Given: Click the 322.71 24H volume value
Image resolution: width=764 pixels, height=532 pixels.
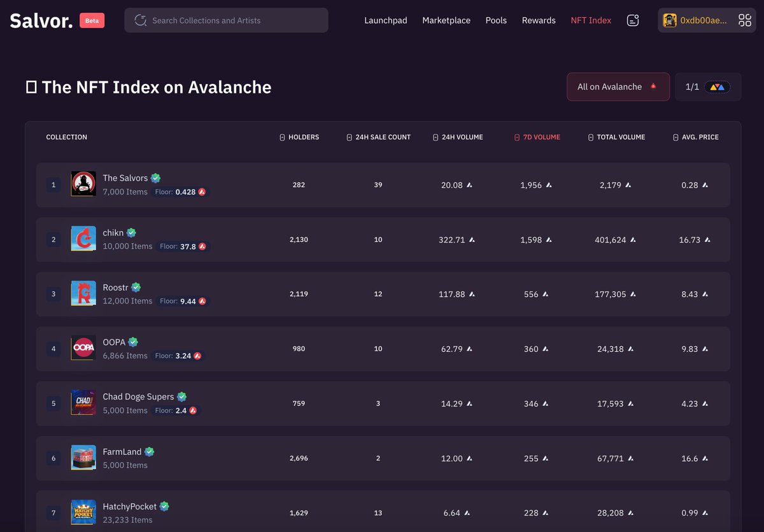Looking at the screenshot, I should 452,240.
